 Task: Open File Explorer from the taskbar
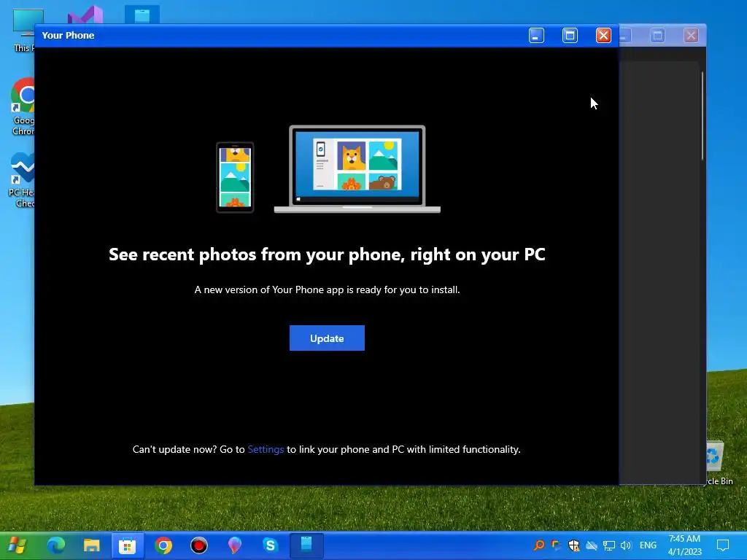coord(91,545)
